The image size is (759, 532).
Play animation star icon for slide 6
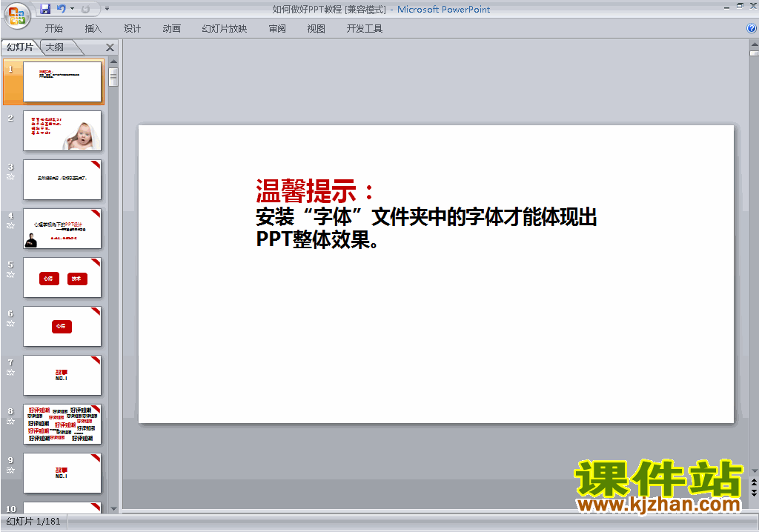coord(10,323)
